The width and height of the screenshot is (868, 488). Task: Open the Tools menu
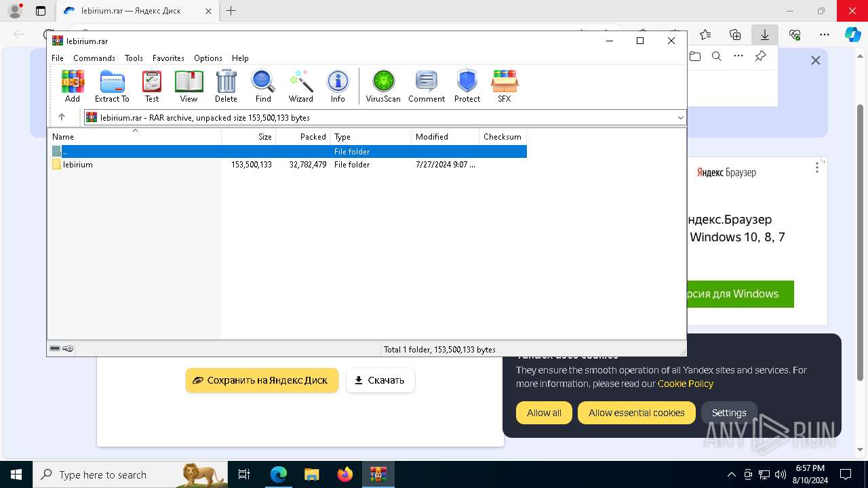[134, 58]
